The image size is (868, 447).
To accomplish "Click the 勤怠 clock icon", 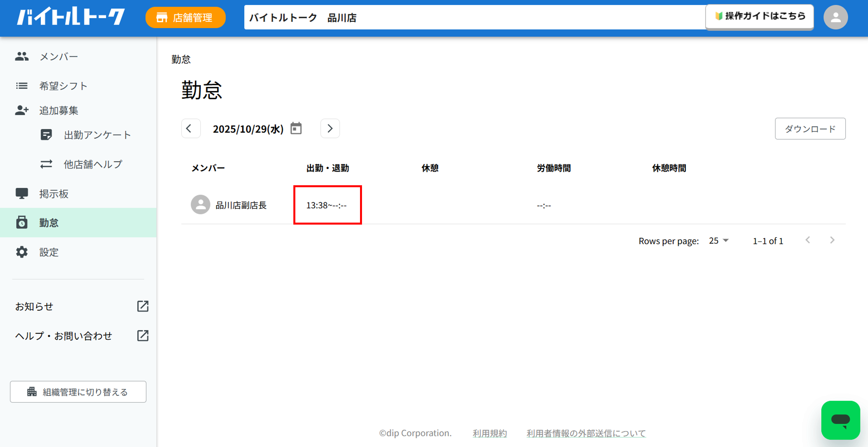I will [22, 222].
